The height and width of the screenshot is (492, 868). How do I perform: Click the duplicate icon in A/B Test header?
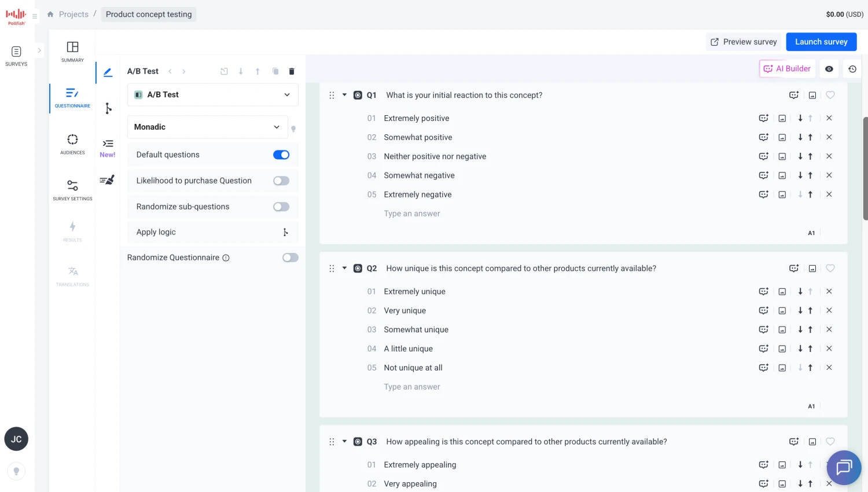point(275,71)
